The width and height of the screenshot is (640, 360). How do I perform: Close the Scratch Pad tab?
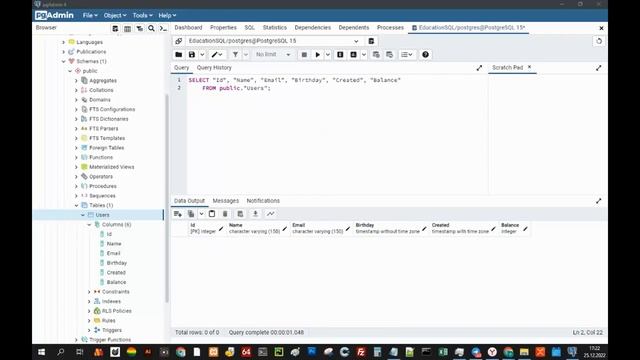coord(529,67)
